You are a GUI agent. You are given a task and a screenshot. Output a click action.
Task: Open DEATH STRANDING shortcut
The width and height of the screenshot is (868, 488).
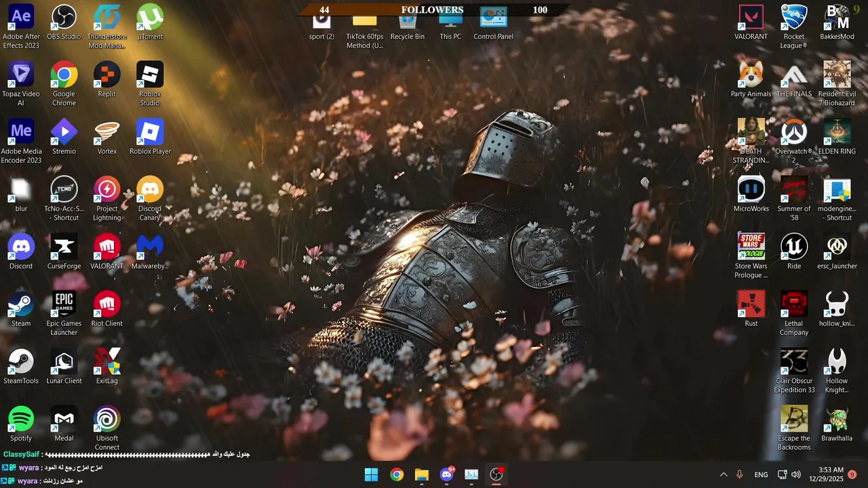tap(751, 142)
